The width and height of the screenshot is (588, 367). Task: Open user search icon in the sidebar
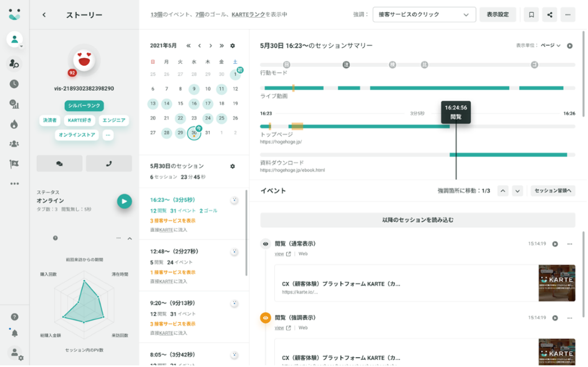(x=14, y=64)
